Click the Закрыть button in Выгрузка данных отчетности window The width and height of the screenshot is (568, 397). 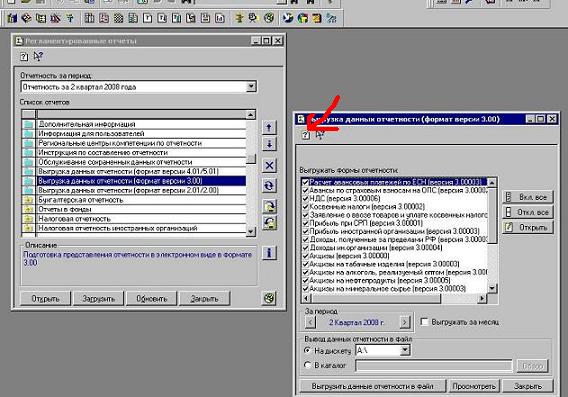[528, 386]
